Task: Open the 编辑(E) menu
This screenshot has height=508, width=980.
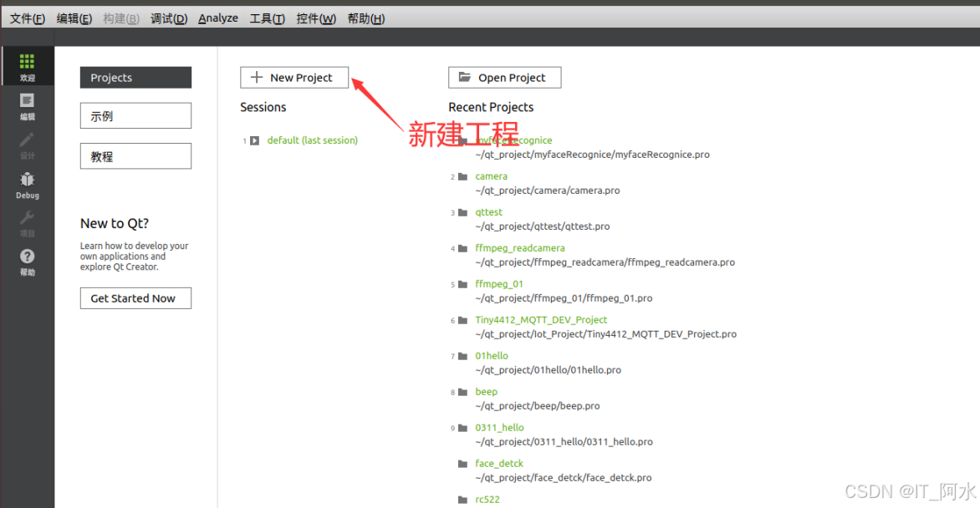Action: pyautogui.click(x=74, y=18)
